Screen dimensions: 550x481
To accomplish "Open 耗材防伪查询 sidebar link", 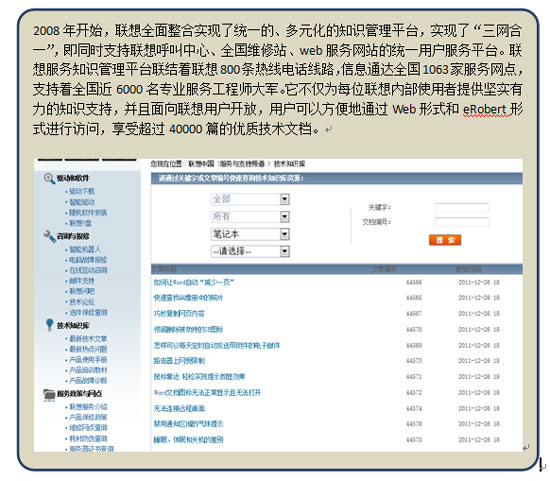I will tap(88, 439).
